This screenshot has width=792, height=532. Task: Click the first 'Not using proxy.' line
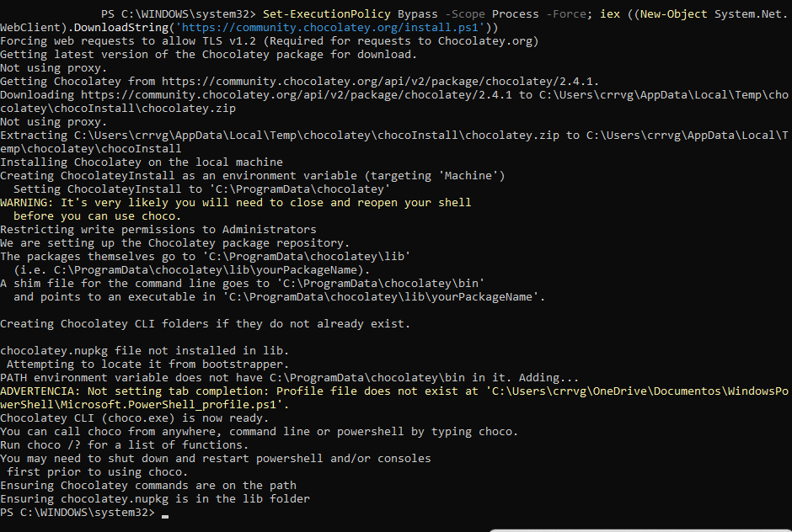(x=54, y=68)
